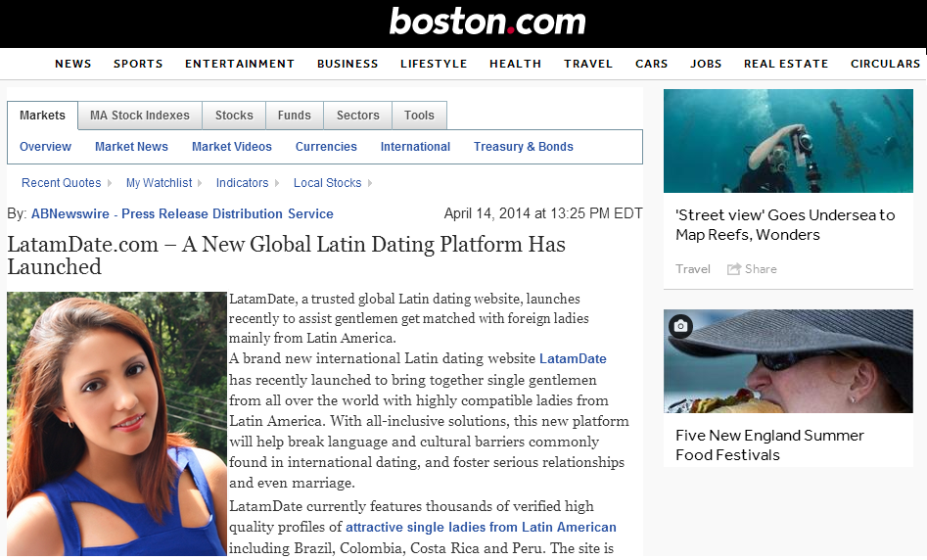Open the Funds tab
This screenshot has height=560, width=927.
coord(295,116)
